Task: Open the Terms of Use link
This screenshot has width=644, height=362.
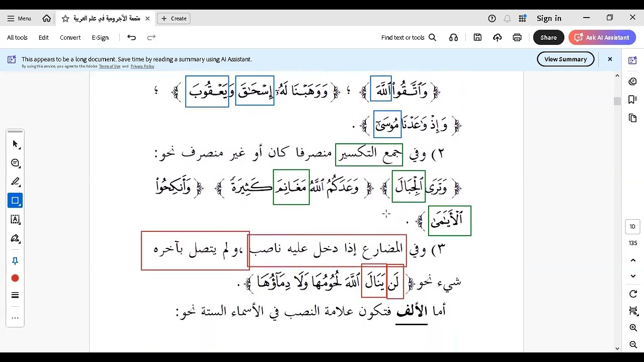Action: tap(109, 66)
